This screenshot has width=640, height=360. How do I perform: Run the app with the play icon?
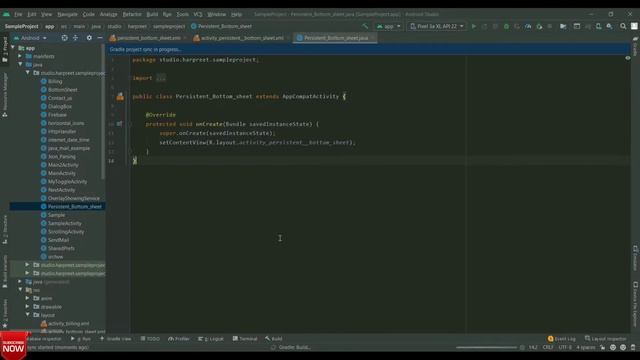(474, 26)
